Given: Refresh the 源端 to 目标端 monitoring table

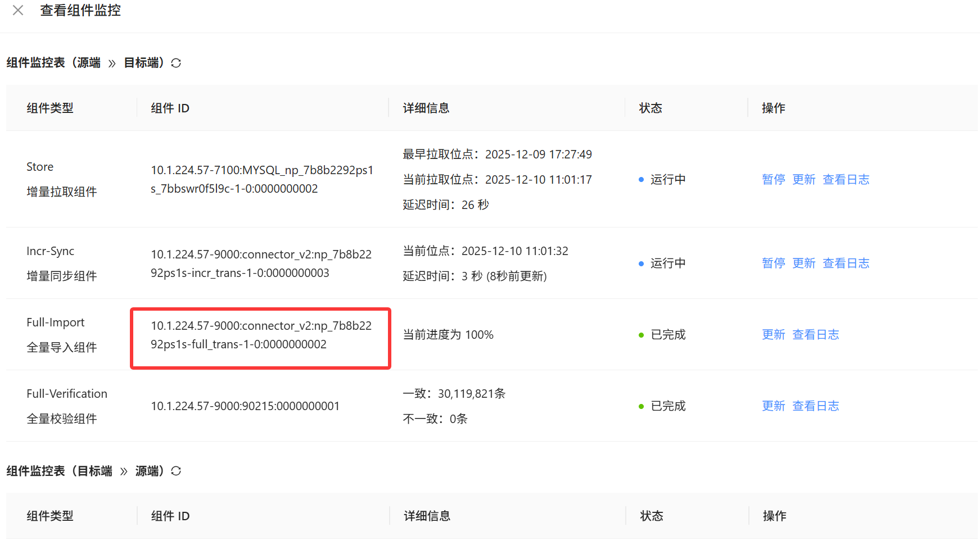Looking at the screenshot, I should coord(176,63).
